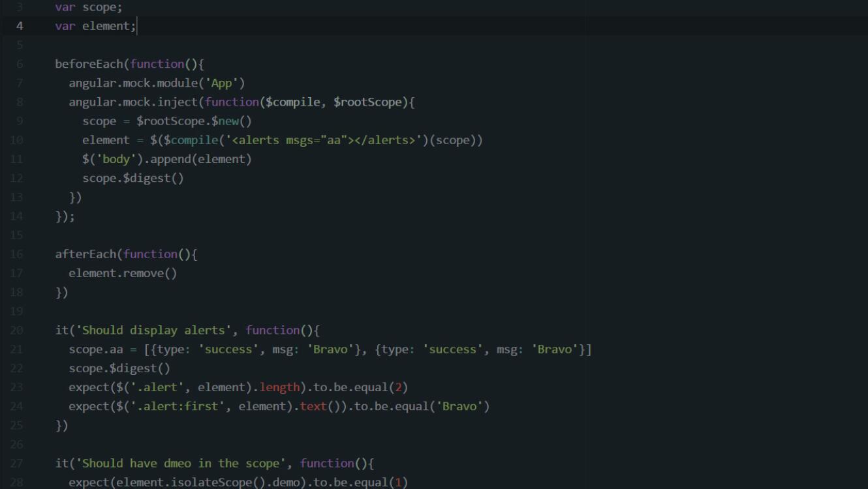Click 'angular.mock.module' text
Screen dimensions: 868x489
tap(133, 83)
